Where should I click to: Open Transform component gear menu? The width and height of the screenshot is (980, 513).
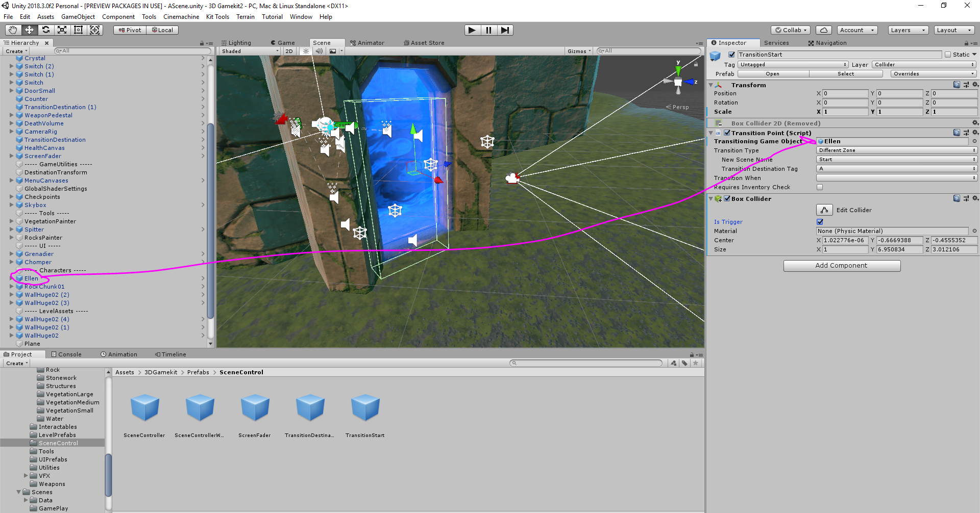coord(975,85)
